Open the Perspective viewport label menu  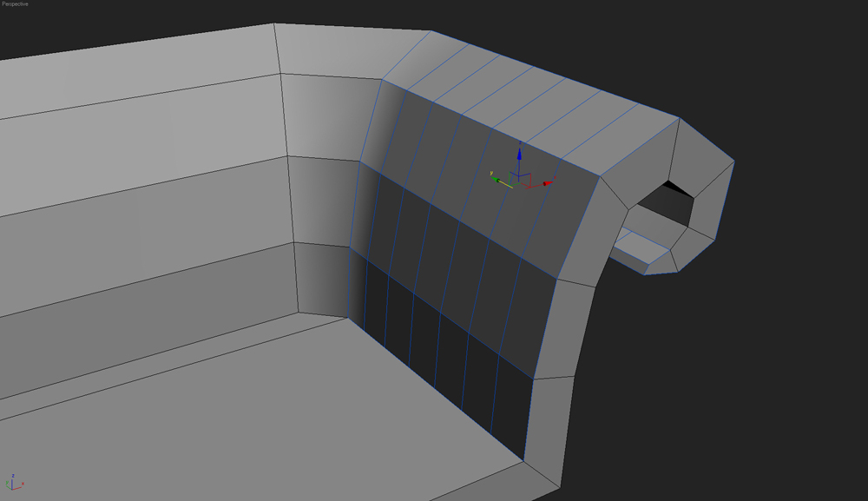pos(16,4)
